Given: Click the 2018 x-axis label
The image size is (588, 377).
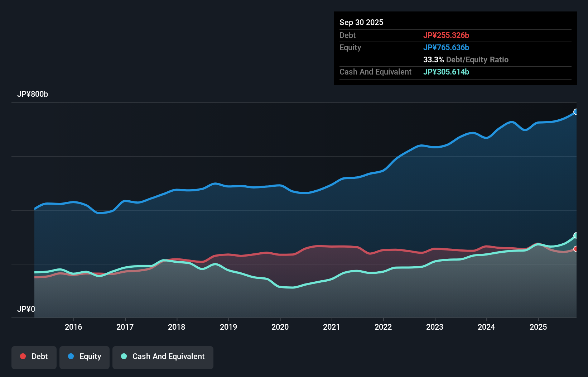Looking at the screenshot, I should point(177,327).
